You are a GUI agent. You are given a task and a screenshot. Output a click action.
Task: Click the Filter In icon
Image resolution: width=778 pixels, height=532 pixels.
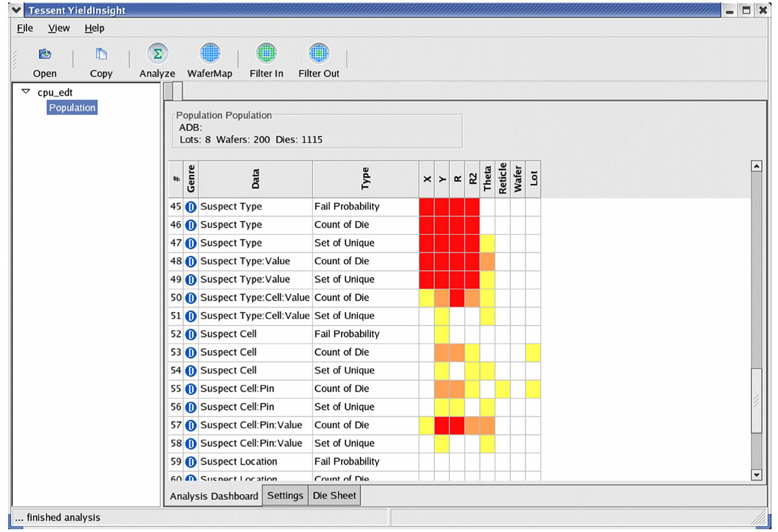tap(266, 53)
